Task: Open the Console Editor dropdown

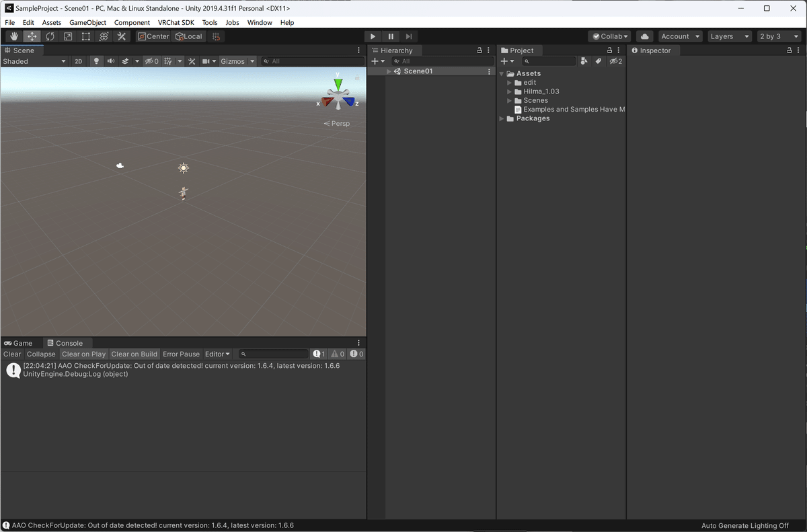Action: tap(217, 354)
